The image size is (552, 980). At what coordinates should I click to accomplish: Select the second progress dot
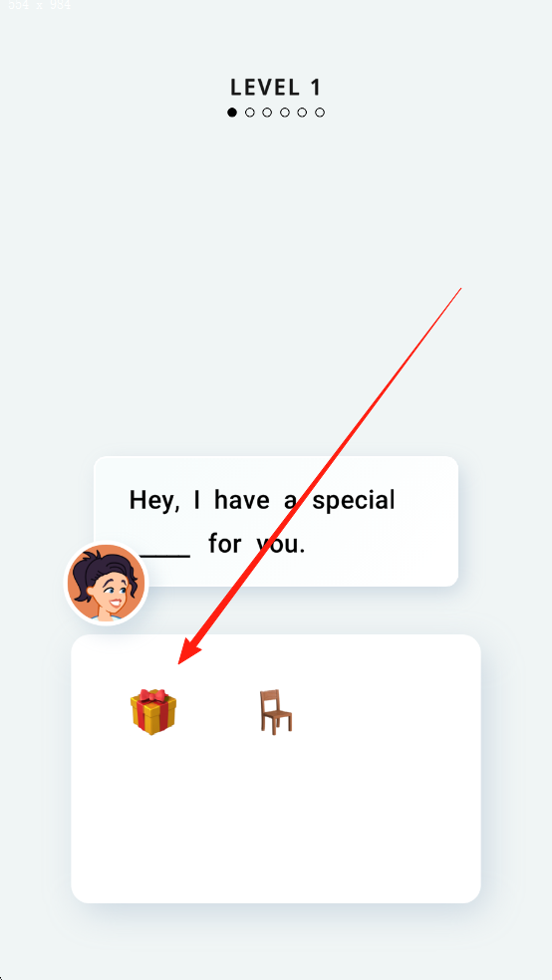click(x=250, y=113)
